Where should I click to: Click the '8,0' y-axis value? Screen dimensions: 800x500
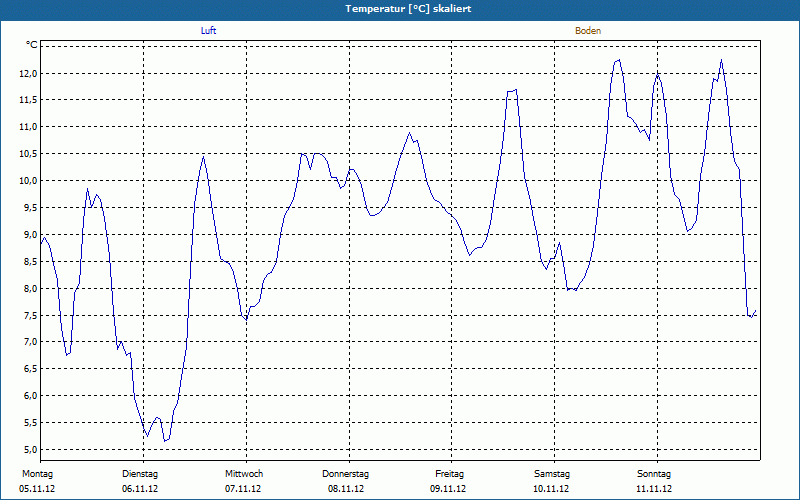pyautogui.click(x=30, y=288)
